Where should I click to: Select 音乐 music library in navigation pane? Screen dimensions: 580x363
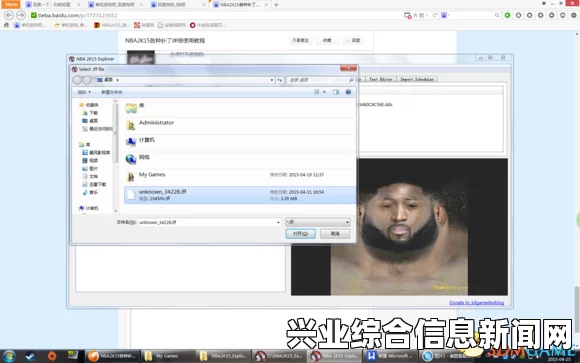click(x=90, y=192)
